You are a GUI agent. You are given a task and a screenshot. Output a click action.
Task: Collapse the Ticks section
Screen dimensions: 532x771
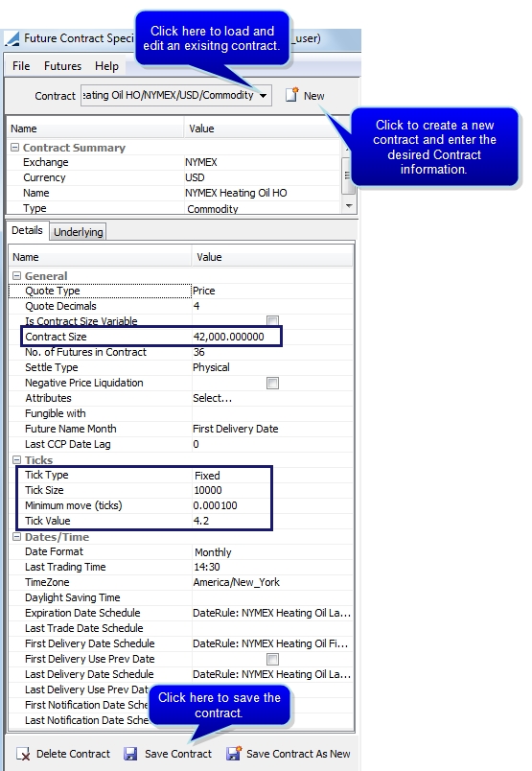pyautogui.click(x=16, y=459)
